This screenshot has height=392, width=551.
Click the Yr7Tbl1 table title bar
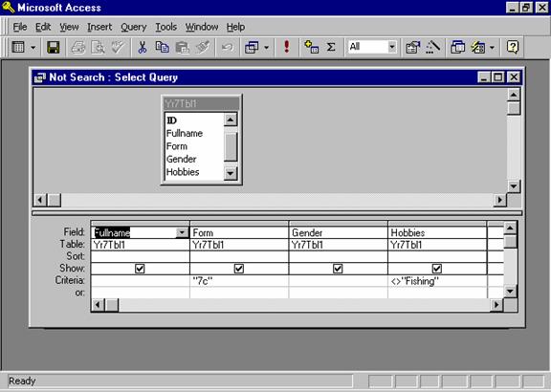tap(201, 103)
